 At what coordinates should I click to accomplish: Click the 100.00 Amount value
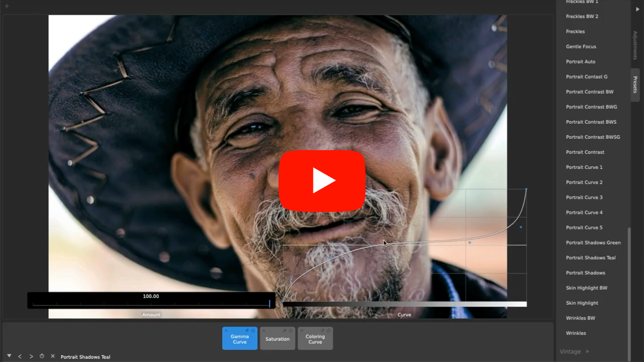point(151,296)
